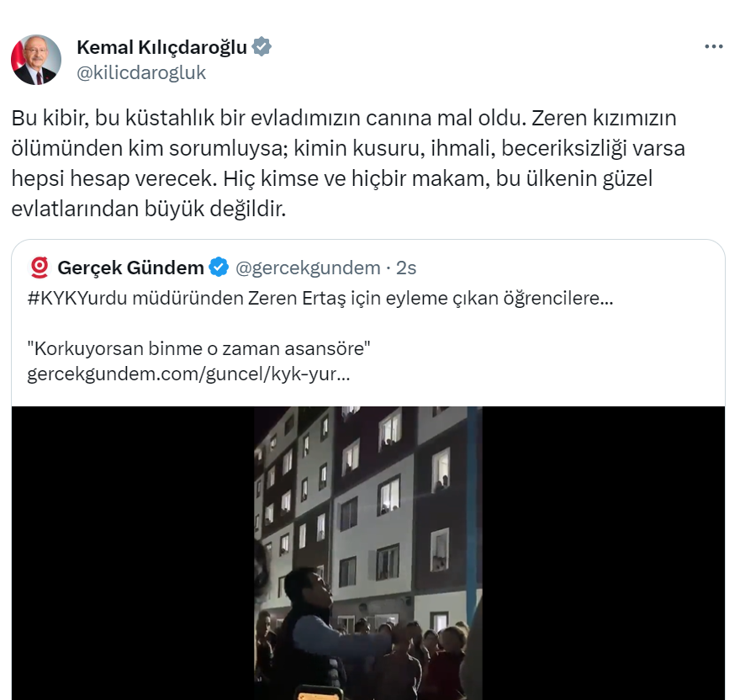
Task: Click the '2s' timestamp on quoted tweet
Action: 406,268
